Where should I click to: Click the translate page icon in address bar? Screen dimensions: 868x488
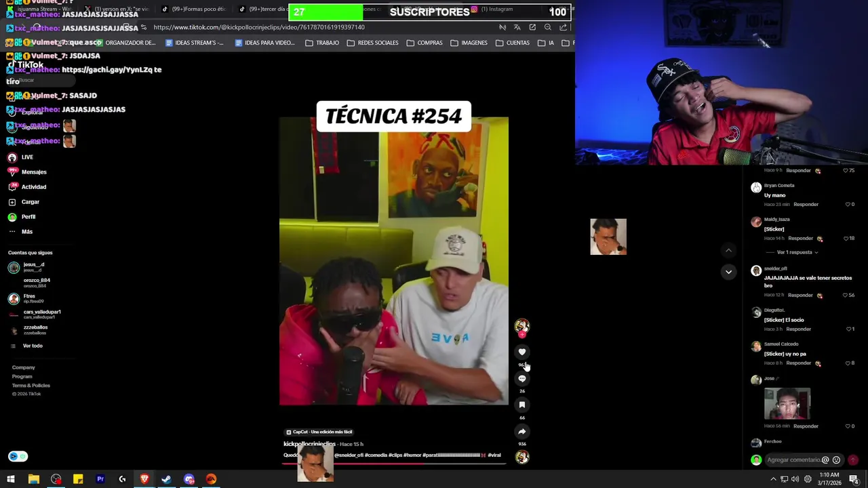[517, 27]
